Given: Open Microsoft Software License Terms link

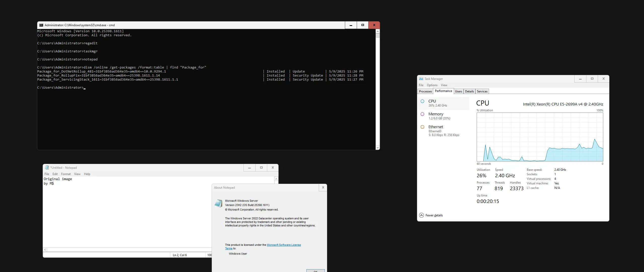Looking at the screenshot, I should click(x=284, y=245).
